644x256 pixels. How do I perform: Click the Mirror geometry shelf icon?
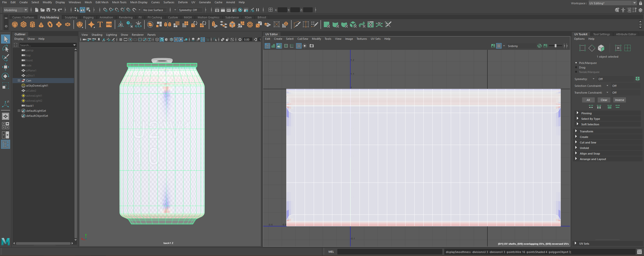click(168, 24)
